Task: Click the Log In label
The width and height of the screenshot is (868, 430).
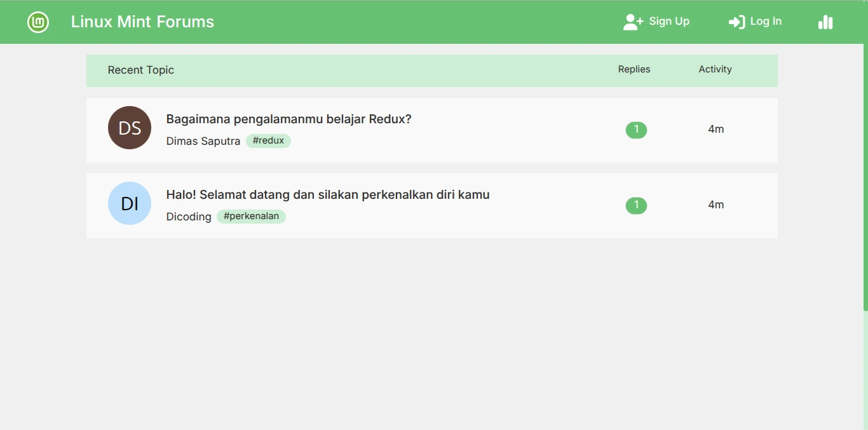Action: (x=764, y=21)
